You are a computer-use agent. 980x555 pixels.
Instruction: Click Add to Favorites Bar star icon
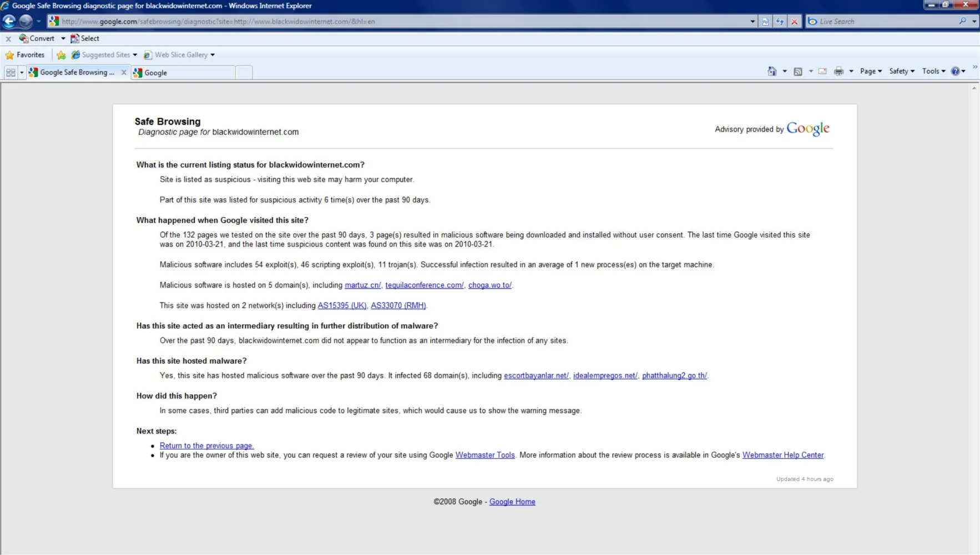(x=61, y=55)
